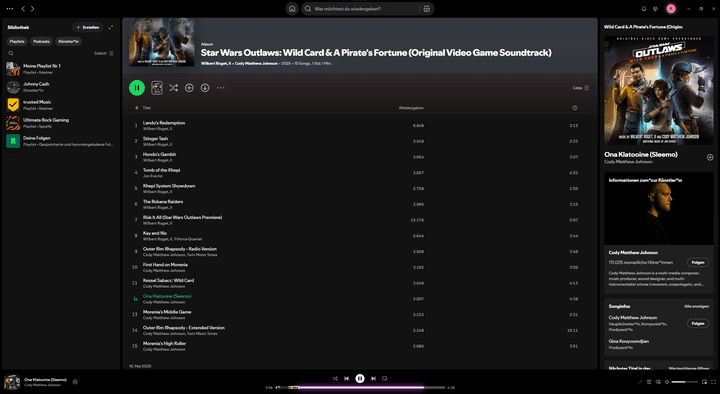Screen dimensions: 720x394
Task: Open the queue icon in player bar
Action: click(x=649, y=382)
